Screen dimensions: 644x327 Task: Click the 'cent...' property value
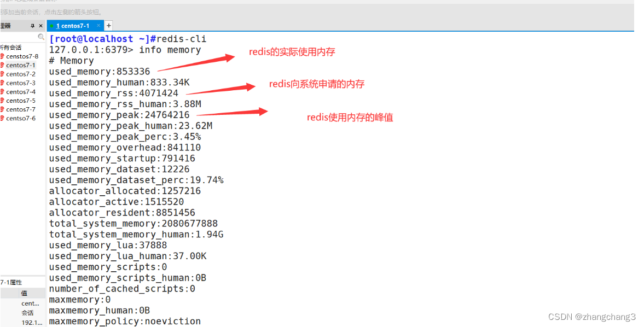pos(31,303)
